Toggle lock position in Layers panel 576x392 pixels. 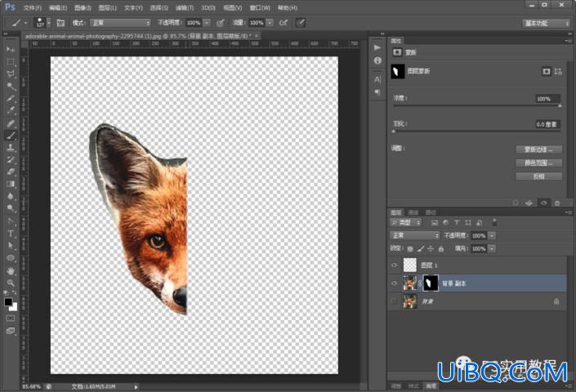pyautogui.click(x=431, y=249)
